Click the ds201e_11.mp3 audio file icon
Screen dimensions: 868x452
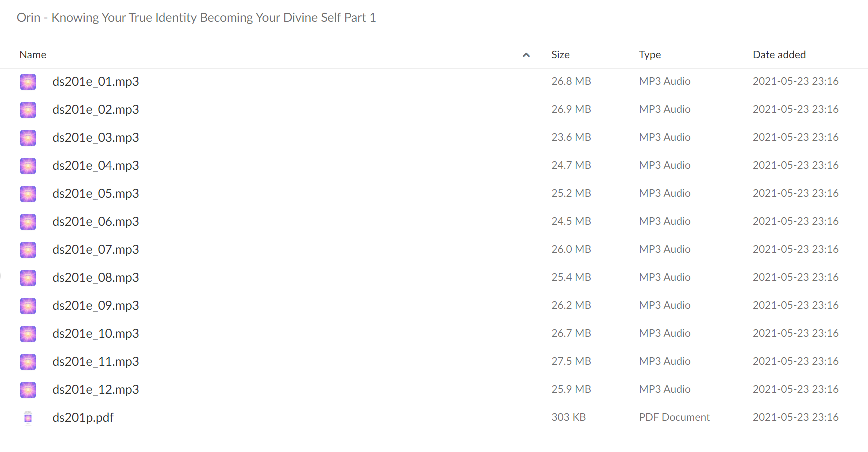pyautogui.click(x=28, y=362)
